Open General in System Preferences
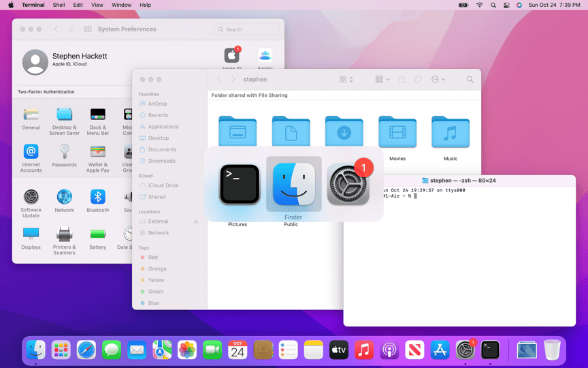Screen dimensions: 588x368 point(31,119)
